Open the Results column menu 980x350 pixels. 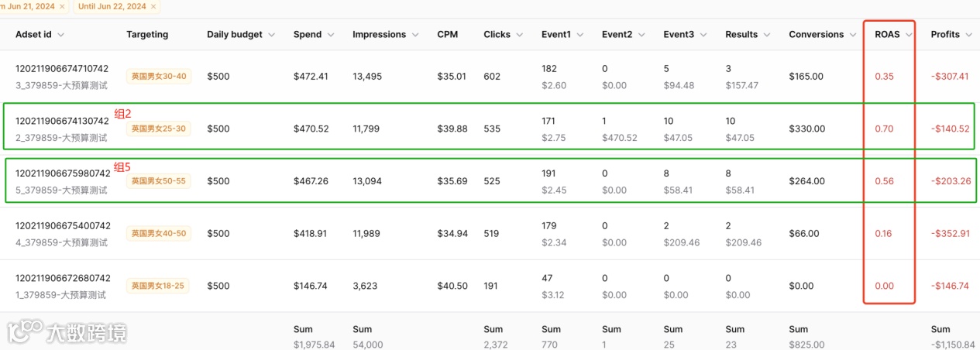coord(767,35)
